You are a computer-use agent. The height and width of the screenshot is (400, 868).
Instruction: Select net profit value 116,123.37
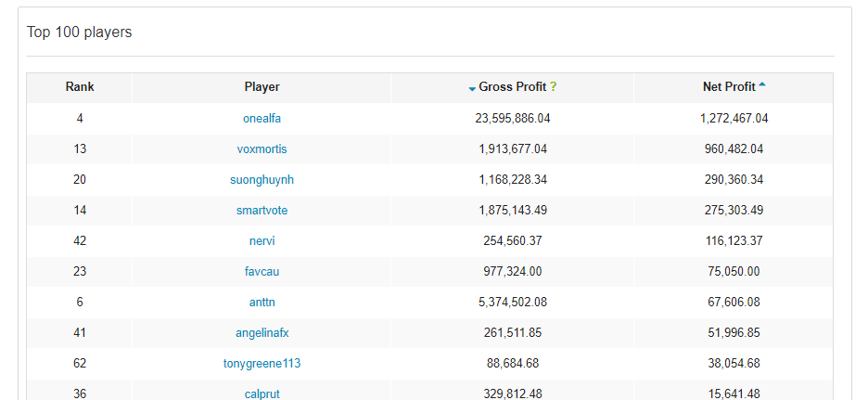pos(734,241)
